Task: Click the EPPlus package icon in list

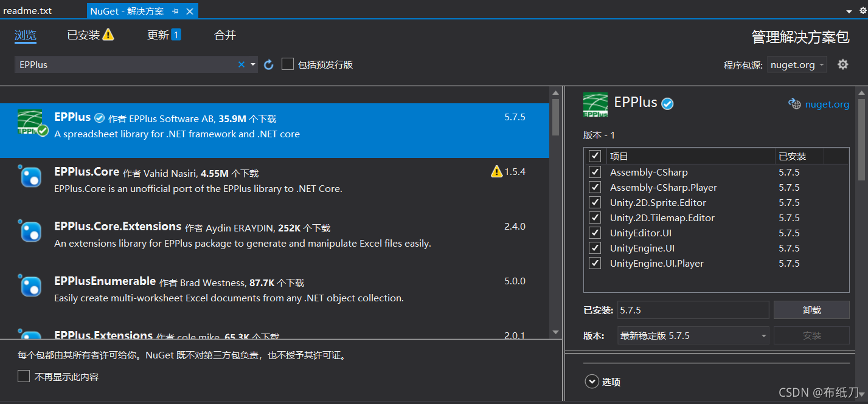Action: pyautogui.click(x=32, y=123)
